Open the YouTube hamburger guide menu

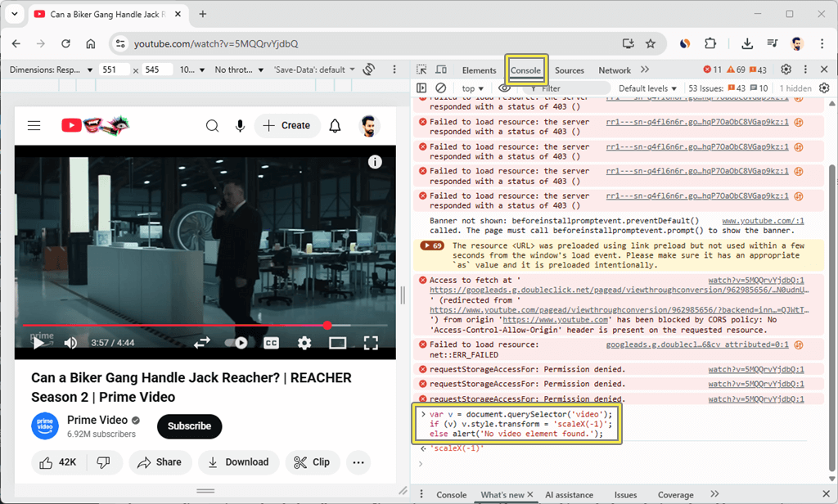(x=34, y=126)
